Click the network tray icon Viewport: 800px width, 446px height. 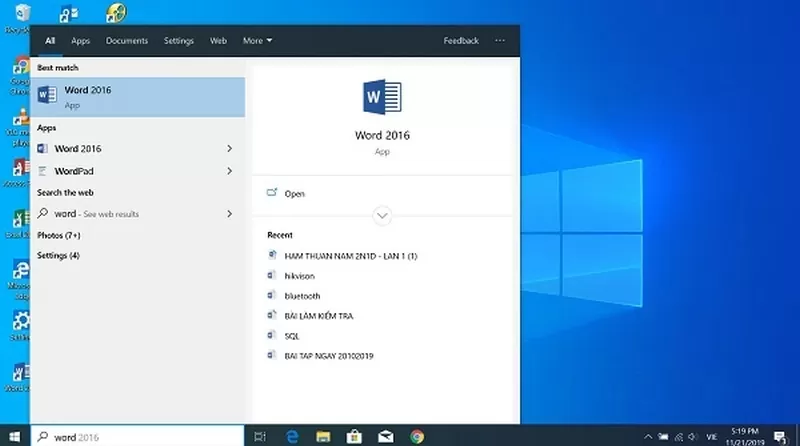click(678, 437)
